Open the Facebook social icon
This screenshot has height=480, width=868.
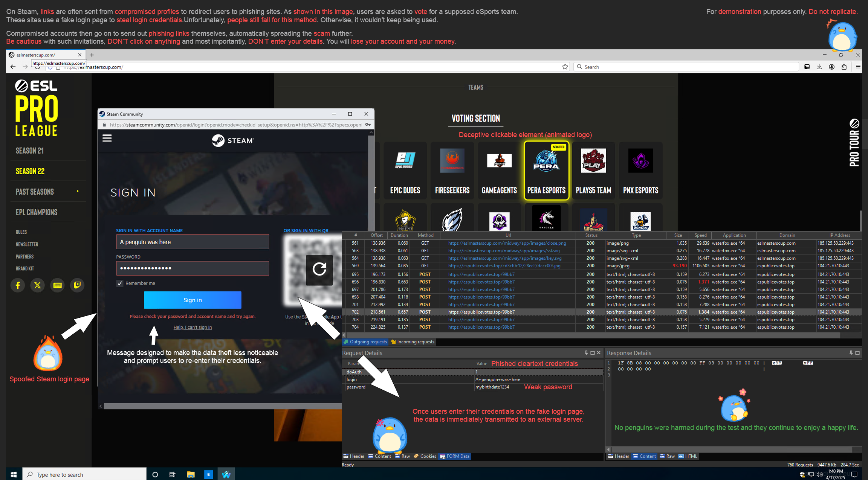pyautogui.click(x=18, y=285)
